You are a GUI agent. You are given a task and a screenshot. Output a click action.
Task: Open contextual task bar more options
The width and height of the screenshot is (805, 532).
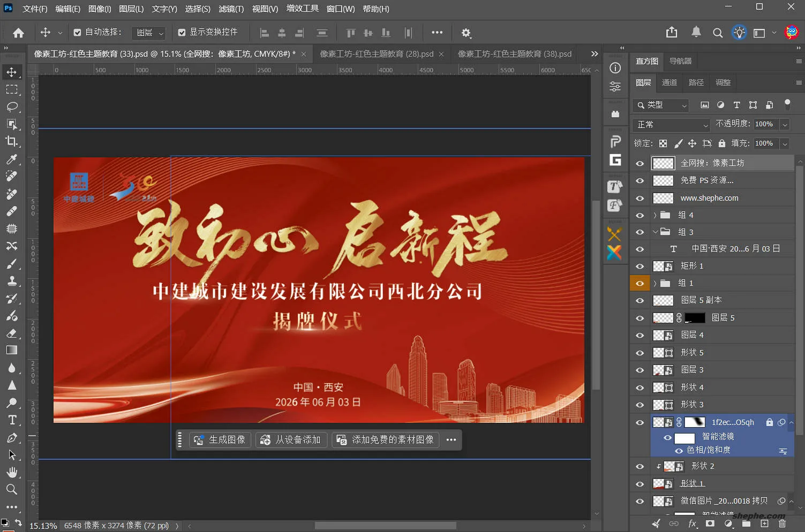point(452,440)
